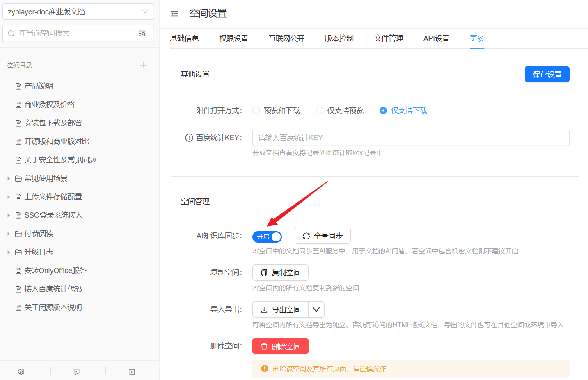
Task: Open the 安装OnlyOffice服务 document
Action: (55, 271)
